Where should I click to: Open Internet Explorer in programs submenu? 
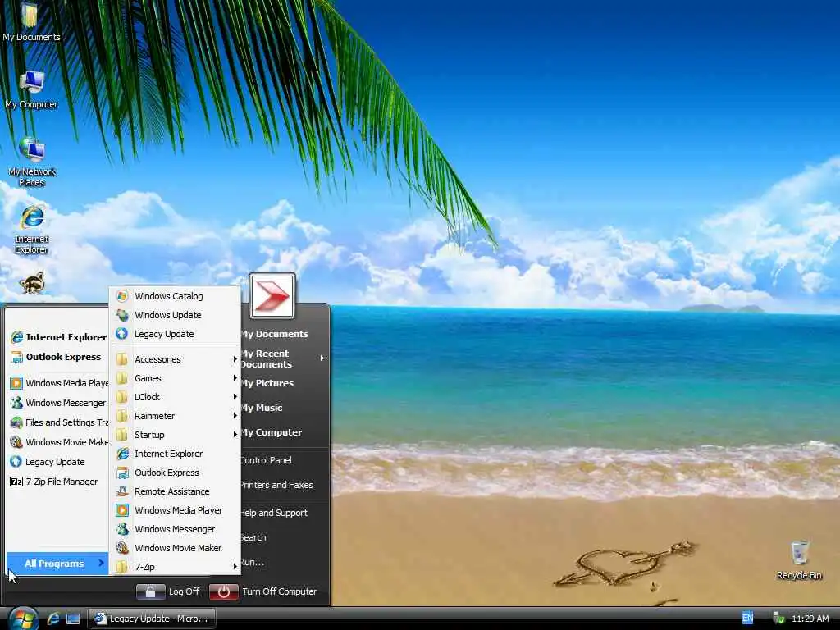click(176, 454)
